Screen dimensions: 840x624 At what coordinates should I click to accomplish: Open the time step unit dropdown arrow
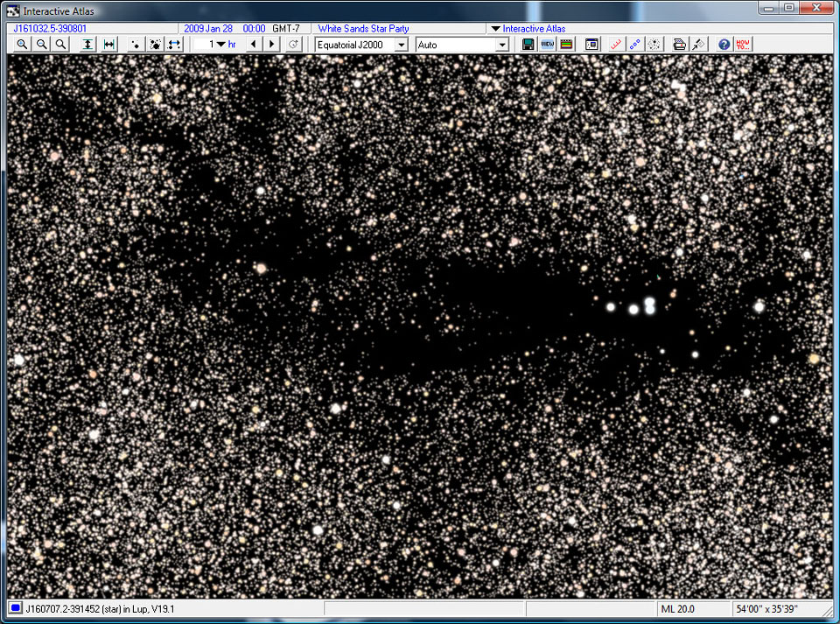coord(221,45)
